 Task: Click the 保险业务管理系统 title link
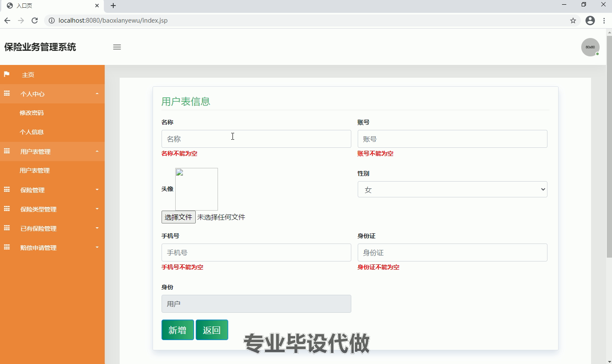tap(40, 47)
